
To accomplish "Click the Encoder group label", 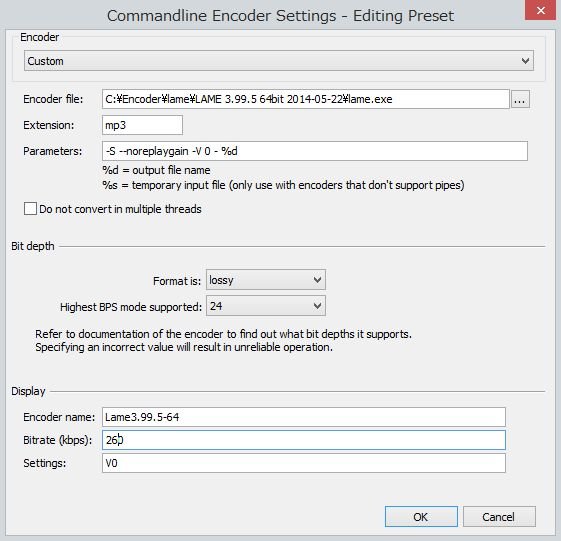I will pyautogui.click(x=39, y=37).
